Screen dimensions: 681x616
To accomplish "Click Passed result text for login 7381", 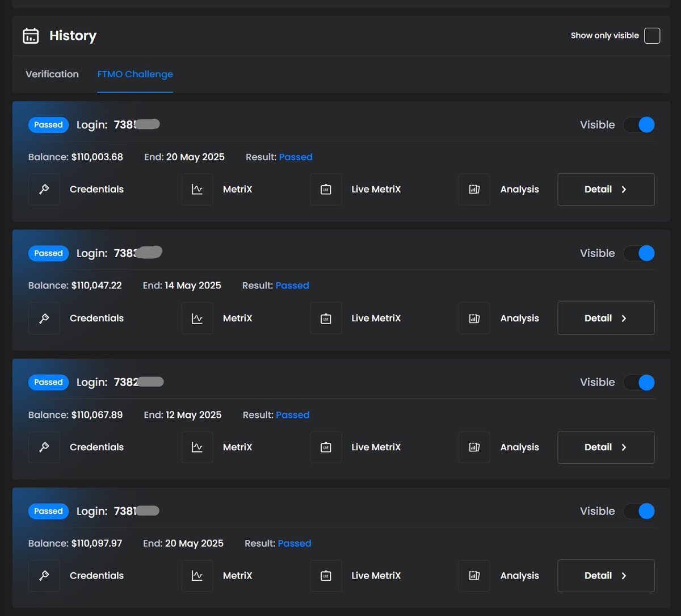I will click(295, 543).
